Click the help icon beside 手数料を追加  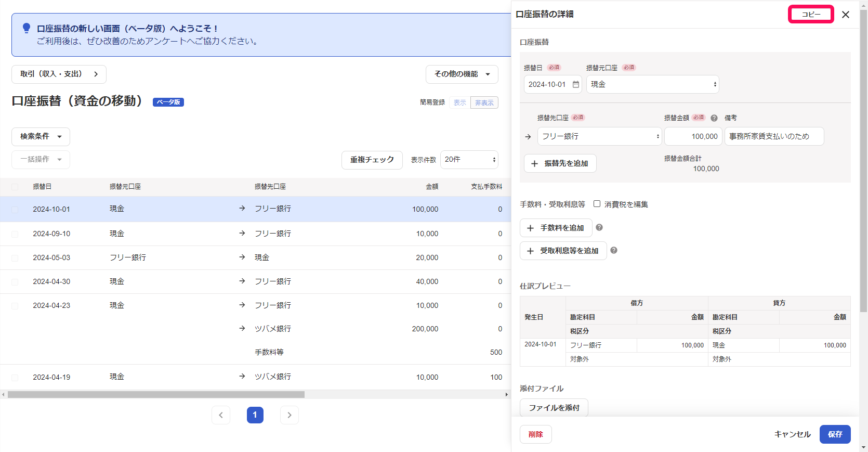pyautogui.click(x=599, y=227)
